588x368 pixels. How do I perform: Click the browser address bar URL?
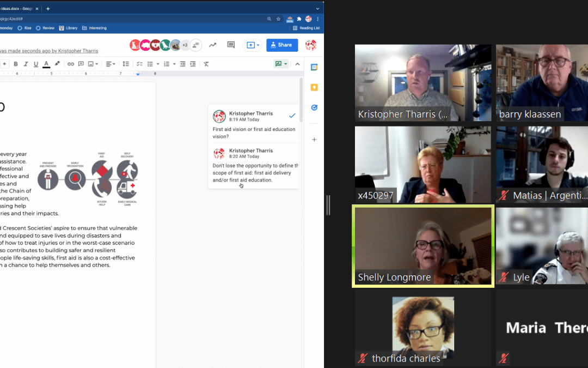click(131, 19)
